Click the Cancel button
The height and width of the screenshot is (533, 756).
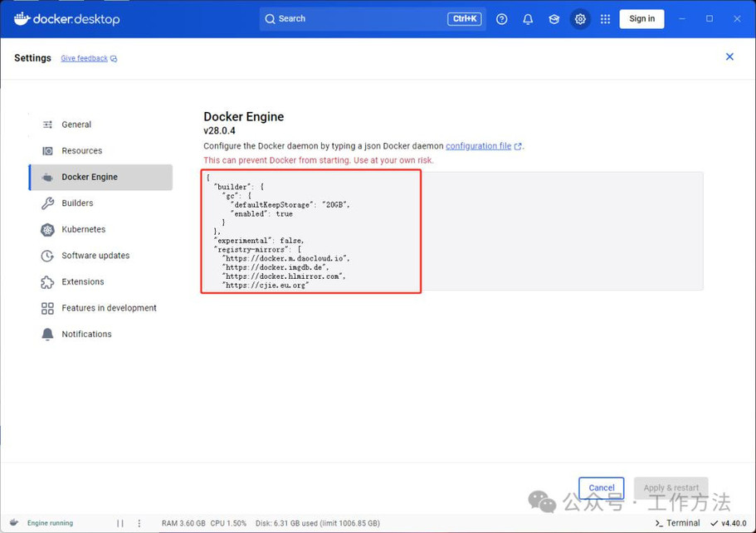click(x=602, y=487)
